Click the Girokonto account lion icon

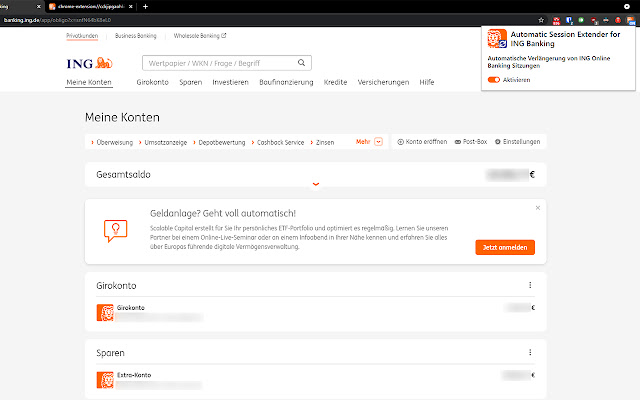[x=105, y=313]
